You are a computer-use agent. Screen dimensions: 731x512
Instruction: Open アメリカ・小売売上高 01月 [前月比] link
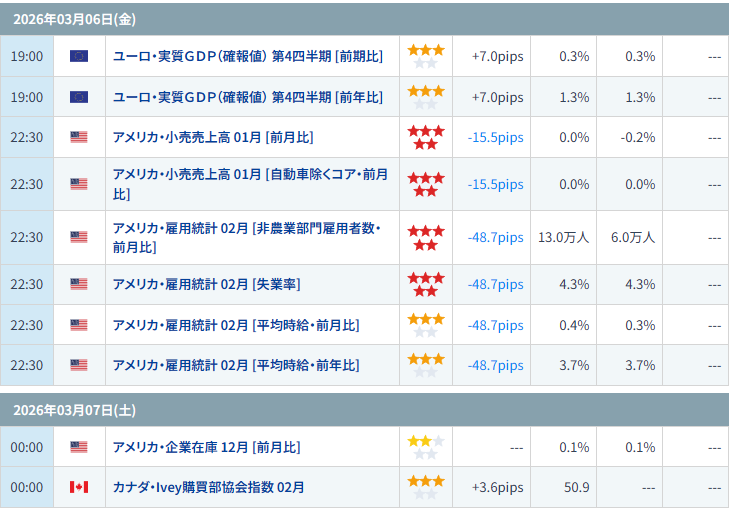213,137
